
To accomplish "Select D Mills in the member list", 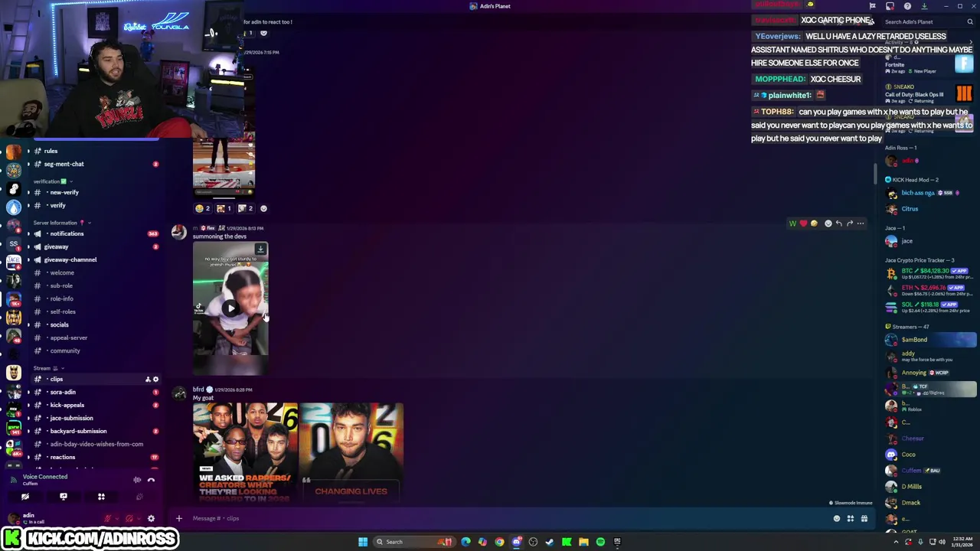I will [x=930, y=487].
